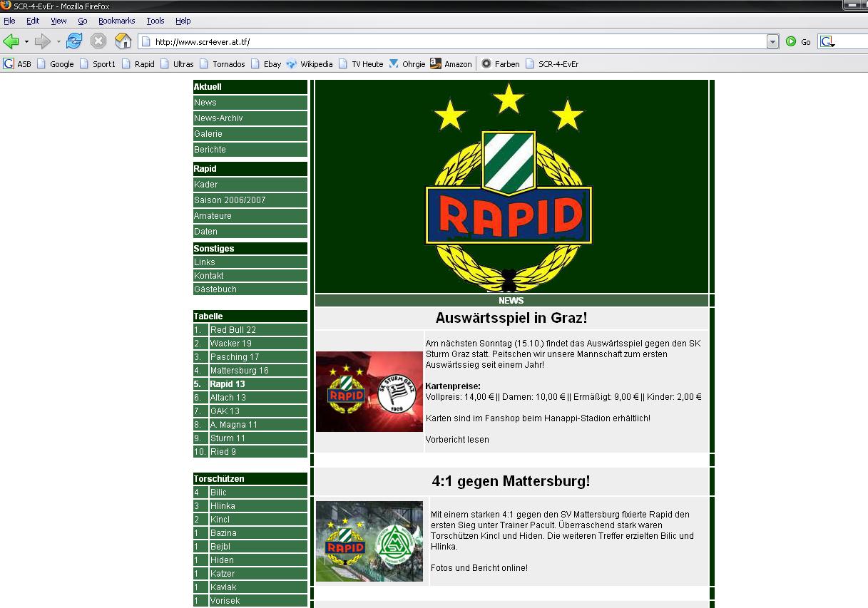Open the Farben bookmark
Viewport: 868px width, 608px height.
[x=501, y=63]
